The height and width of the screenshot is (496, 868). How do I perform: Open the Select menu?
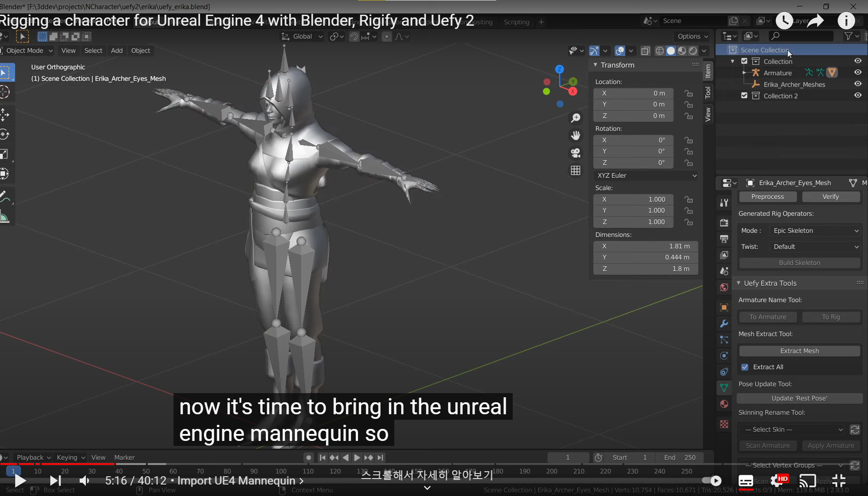[93, 51]
